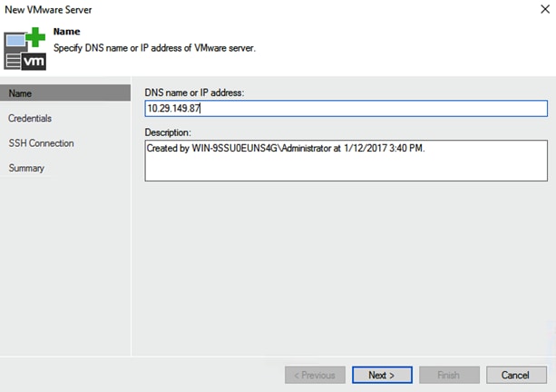
Task: Click the Previous button
Action: tap(315, 375)
